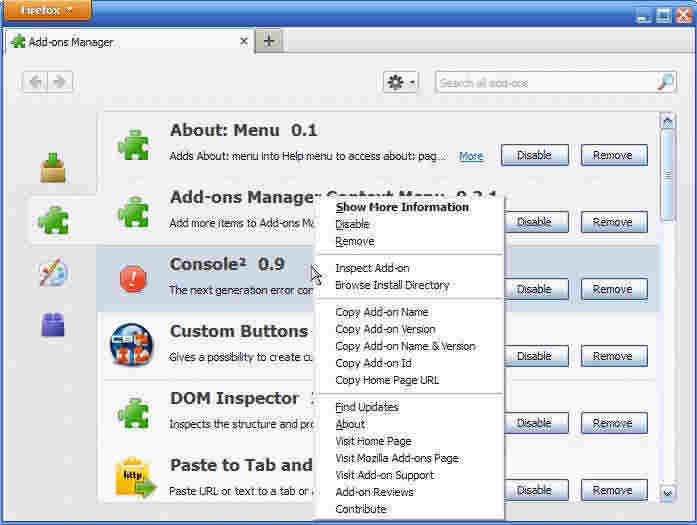Remove the Custom Buttons extension
This screenshot has width=697, height=525.
[x=613, y=356]
